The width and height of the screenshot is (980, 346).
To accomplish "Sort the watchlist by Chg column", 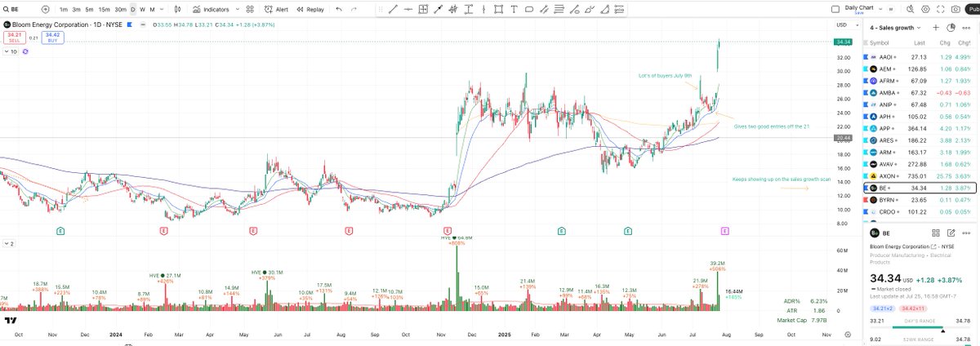I will (x=945, y=42).
